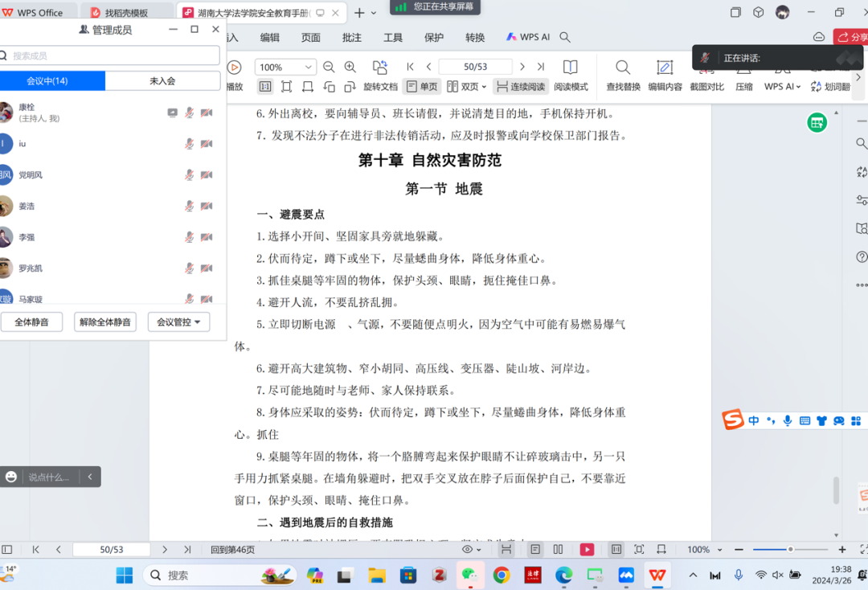Click the zoom slider in status bar

pyautogui.click(x=790, y=550)
